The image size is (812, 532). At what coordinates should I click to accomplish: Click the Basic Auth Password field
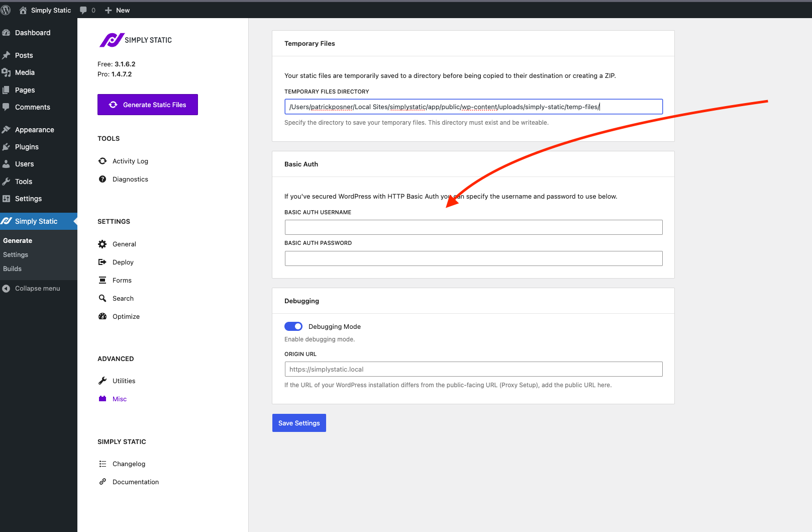coord(473,258)
